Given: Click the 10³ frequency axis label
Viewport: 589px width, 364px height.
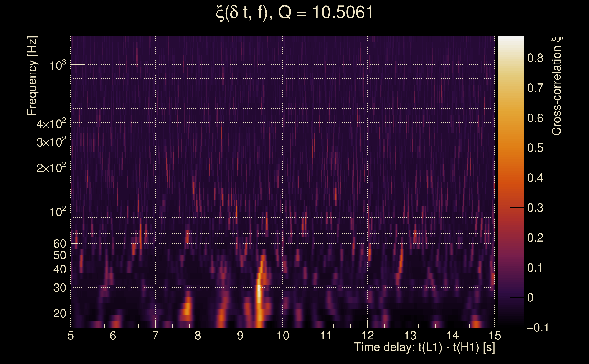Looking at the screenshot, I should pos(57,65).
